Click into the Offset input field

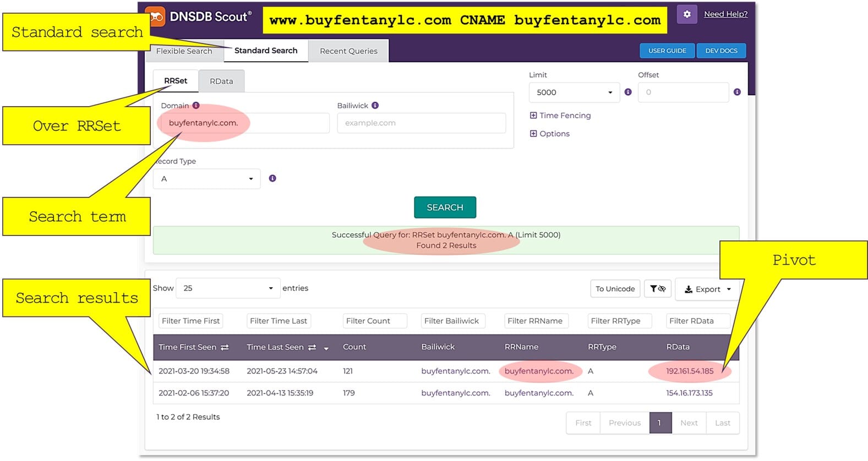(683, 92)
